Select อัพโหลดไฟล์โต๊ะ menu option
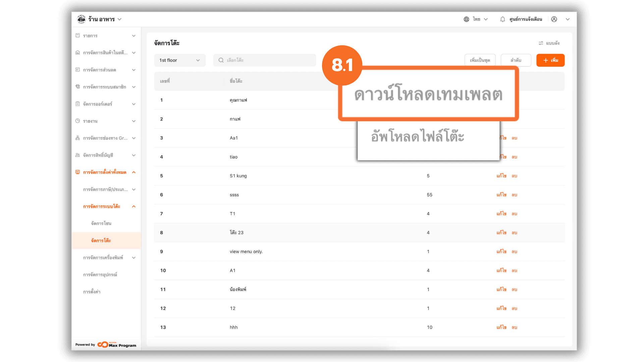Image resolution: width=644 pixels, height=362 pixels. coord(417,137)
